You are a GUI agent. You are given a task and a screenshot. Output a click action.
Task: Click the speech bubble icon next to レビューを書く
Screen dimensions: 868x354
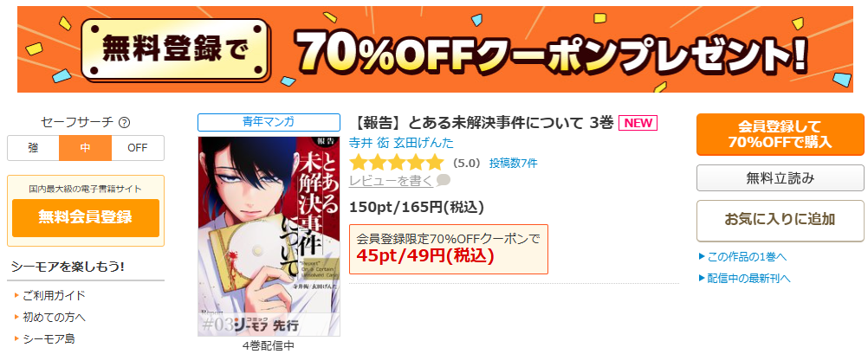(x=444, y=180)
